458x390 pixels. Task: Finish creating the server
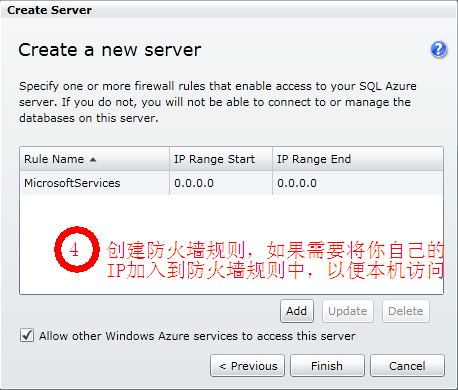pos(327,366)
